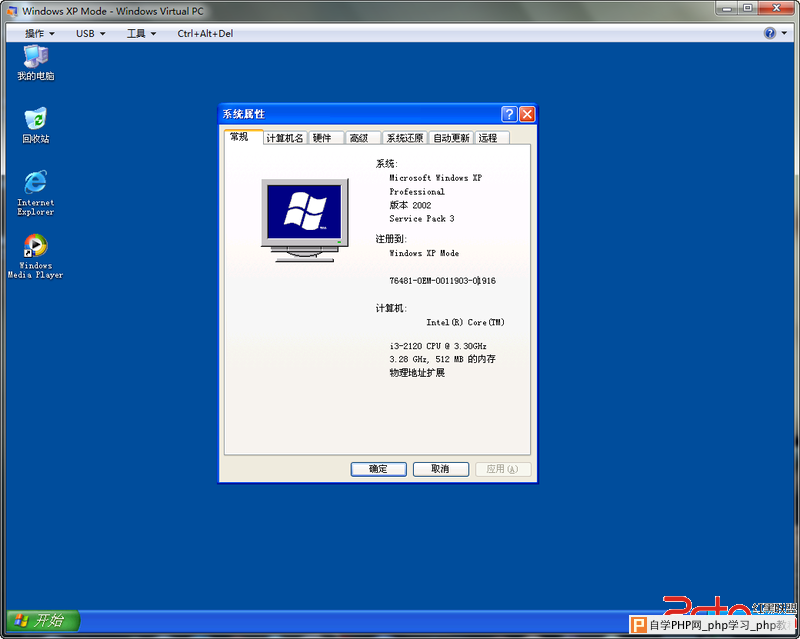The width and height of the screenshot is (800, 639).
Task: Switch to the 系统还原 tab
Action: 405,138
